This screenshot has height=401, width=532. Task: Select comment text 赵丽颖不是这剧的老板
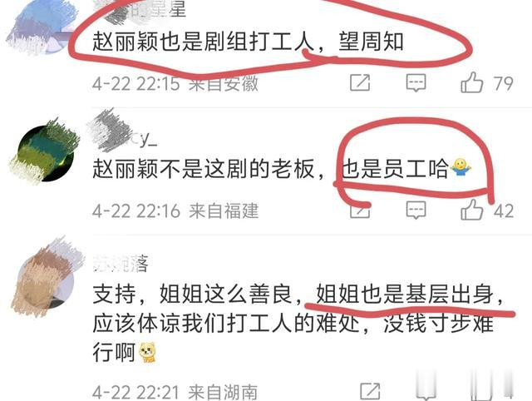pos(203,168)
